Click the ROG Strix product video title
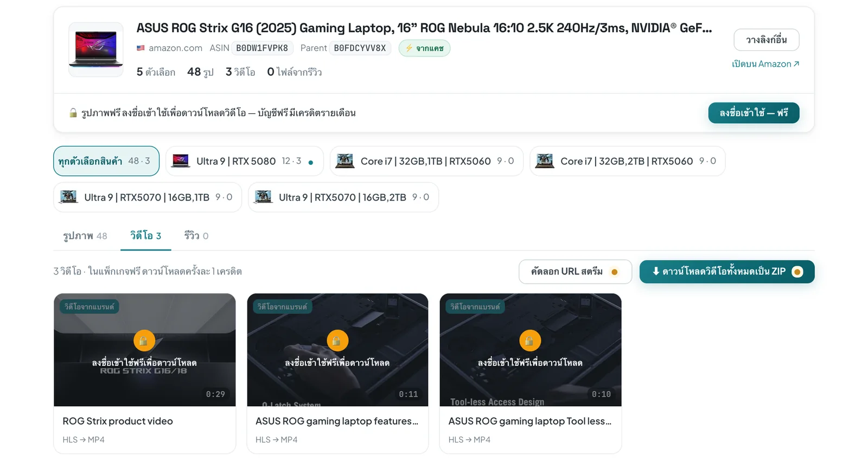Screen dimensions: 868x461 click(118, 421)
